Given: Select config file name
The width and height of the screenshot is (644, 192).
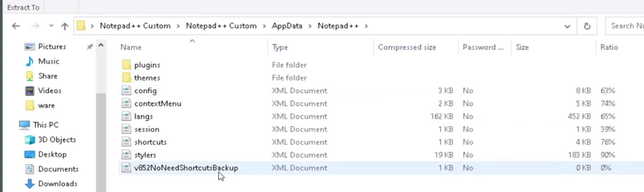Looking at the screenshot, I should click(146, 91).
